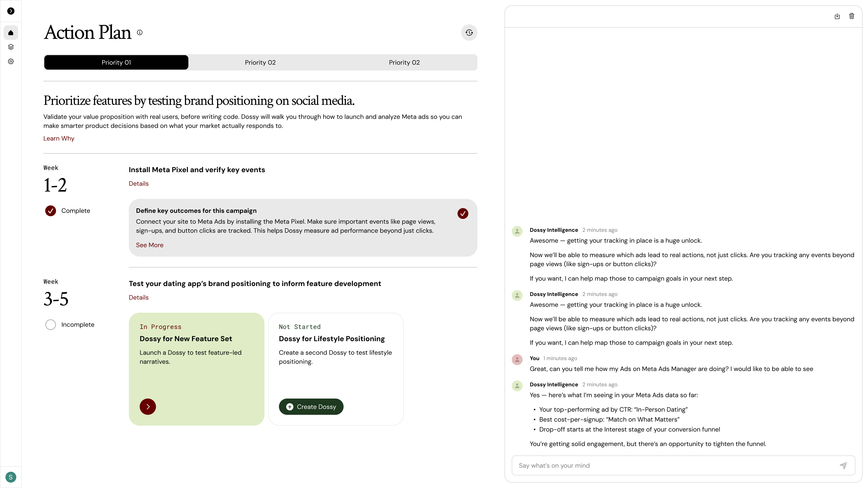Open the Home sidebar icon
The width and height of the screenshot is (868, 488).
pyautogui.click(x=11, y=33)
